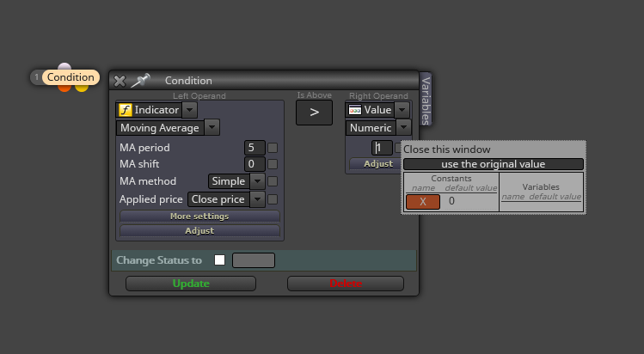Click Adjust button under Right Operand

(x=376, y=163)
